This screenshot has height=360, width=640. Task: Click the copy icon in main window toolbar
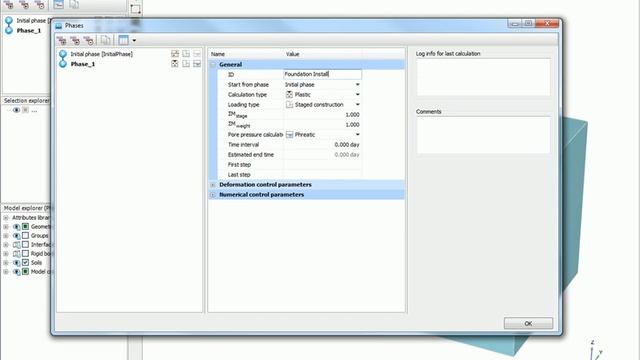(x=74, y=4)
